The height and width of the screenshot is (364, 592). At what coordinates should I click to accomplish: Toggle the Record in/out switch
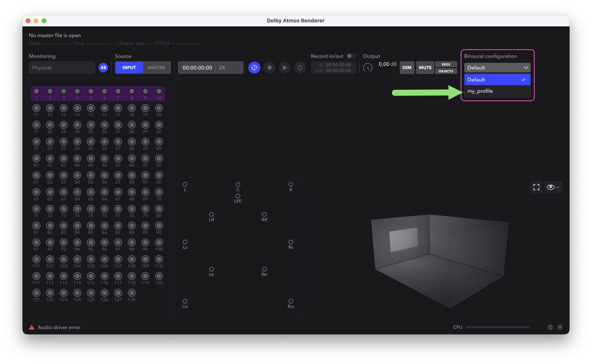351,56
